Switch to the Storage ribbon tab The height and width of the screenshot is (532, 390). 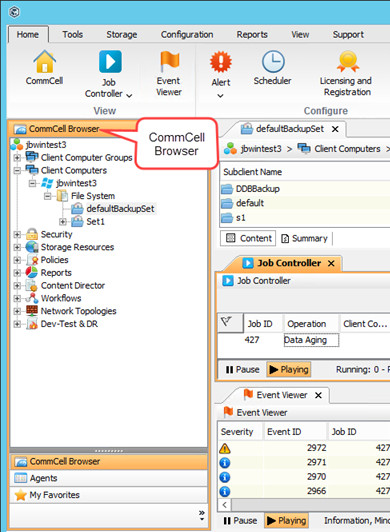point(122,35)
